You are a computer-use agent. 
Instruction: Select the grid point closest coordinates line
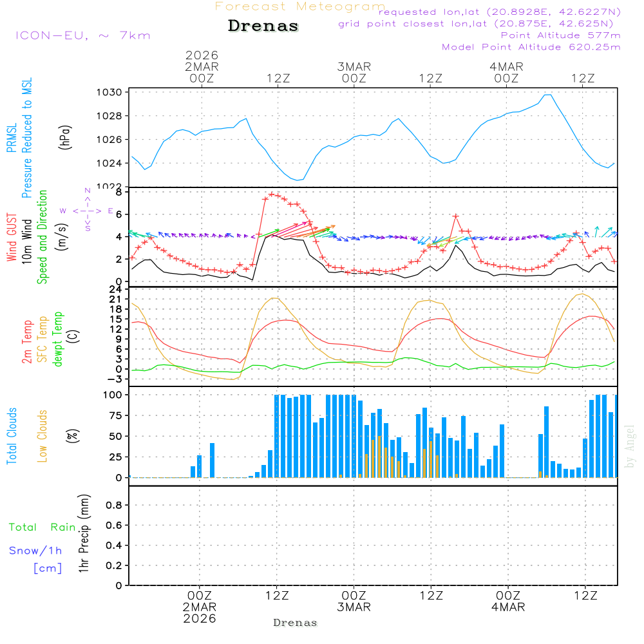click(x=480, y=24)
